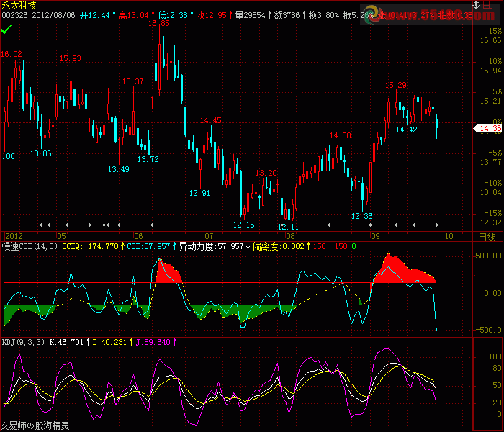504x432 pixels.
Task: Click the 交易师の股海精灵 text at bottom
Action: 35,426
